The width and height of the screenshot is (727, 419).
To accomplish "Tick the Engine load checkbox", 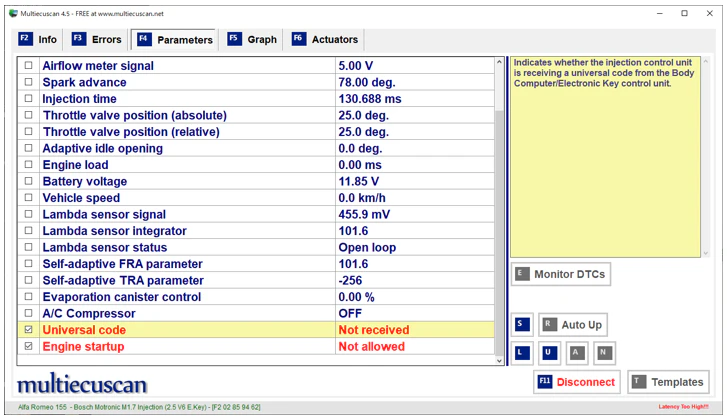I will pyautogui.click(x=29, y=165).
